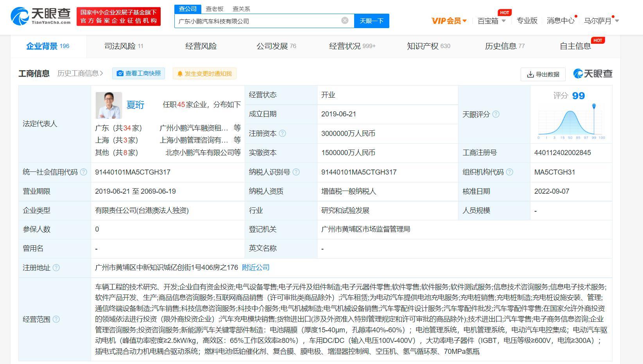Open 广州小鹏汽车融资租... company link
The width and height of the screenshot is (643, 364).
pos(194,128)
